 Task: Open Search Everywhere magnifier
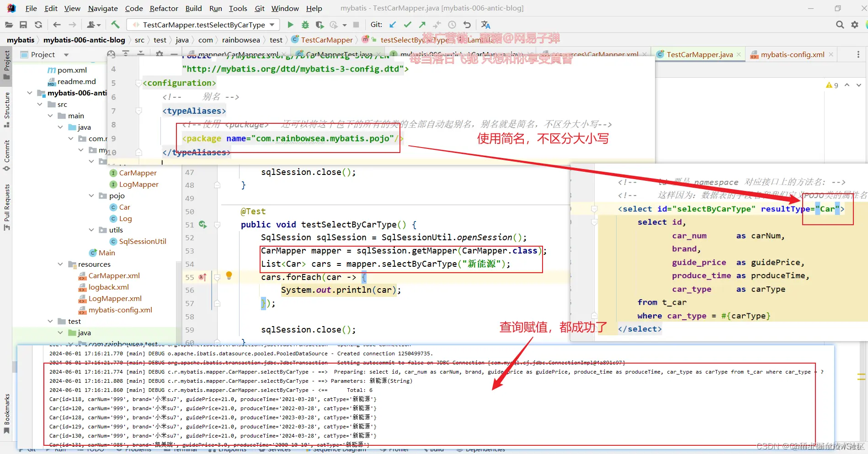pyautogui.click(x=840, y=25)
